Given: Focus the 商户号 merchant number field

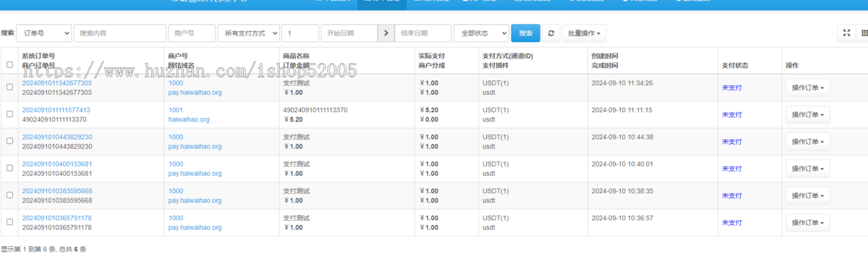Looking at the screenshot, I should 192,33.
